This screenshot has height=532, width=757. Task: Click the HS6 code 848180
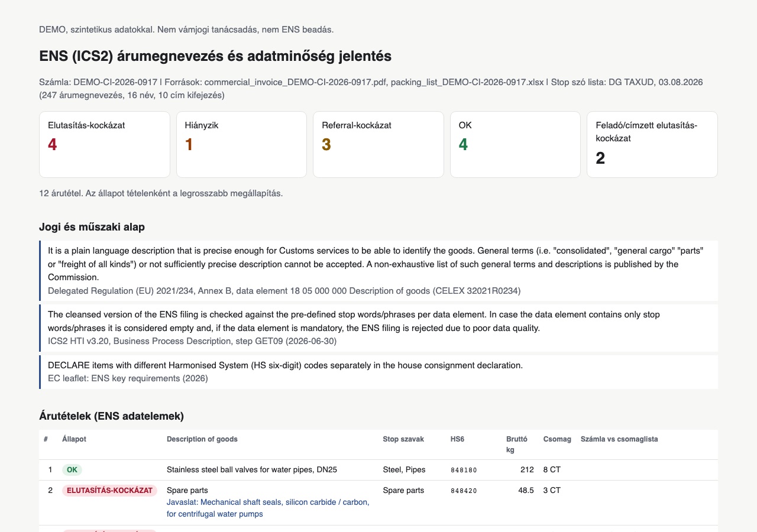pos(464,470)
